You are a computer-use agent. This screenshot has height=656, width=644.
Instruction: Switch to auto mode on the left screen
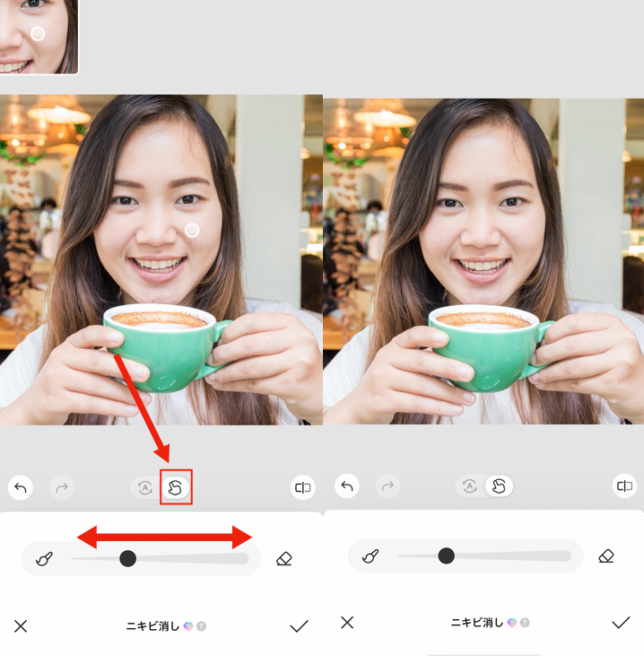(144, 487)
